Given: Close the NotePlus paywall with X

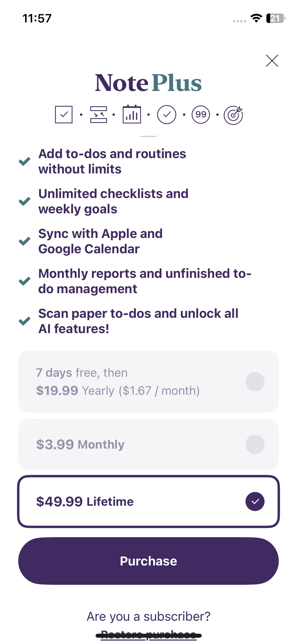Looking at the screenshot, I should tap(272, 61).
